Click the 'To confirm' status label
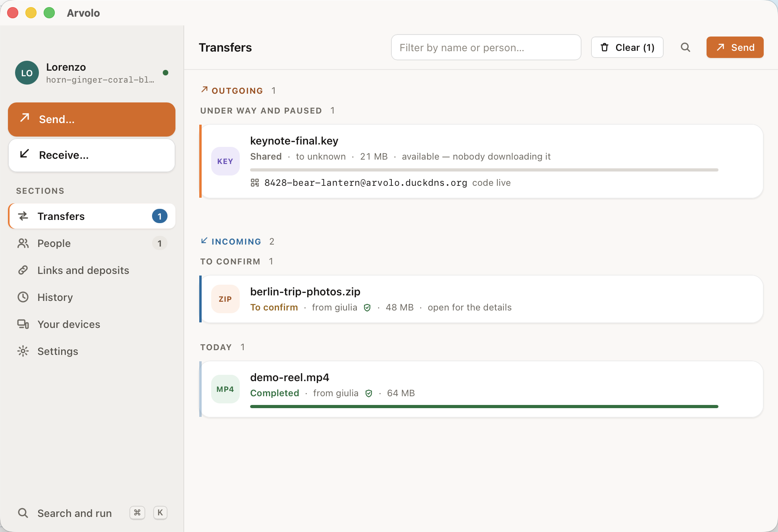The width and height of the screenshot is (778, 532). click(274, 308)
